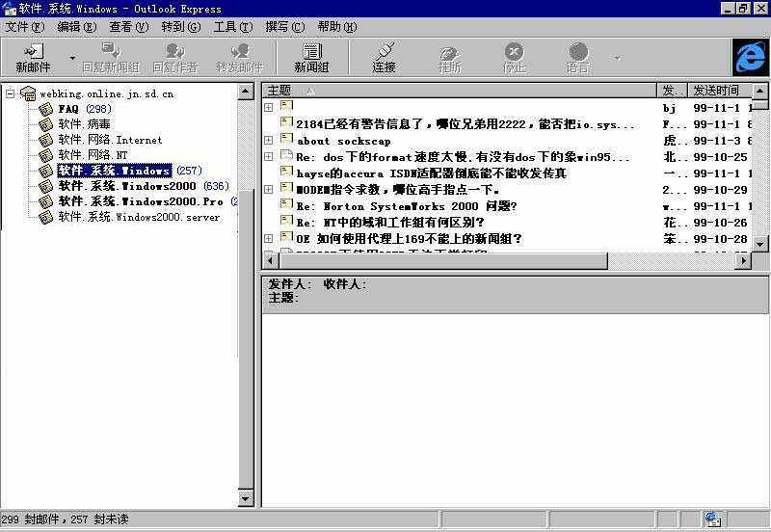Viewport: 771px width, 532px height.
Task: Click message icon for 'about sockscap'
Action: point(286,139)
